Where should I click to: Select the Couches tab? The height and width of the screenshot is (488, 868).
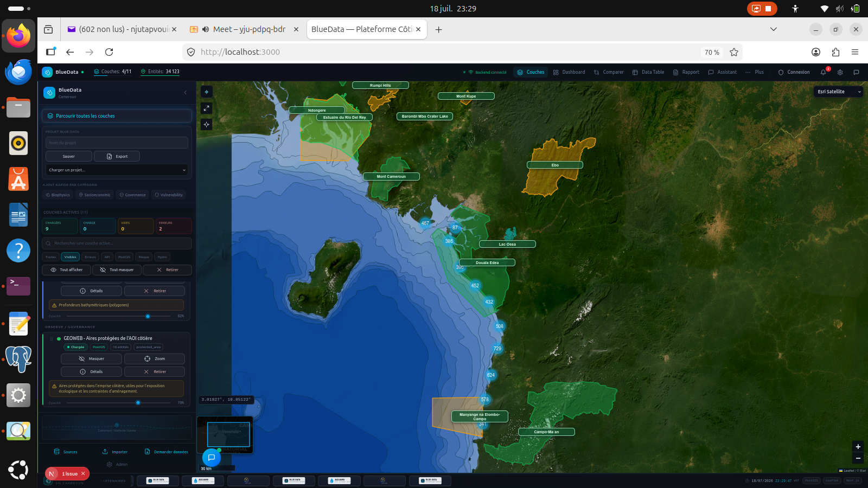point(531,72)
